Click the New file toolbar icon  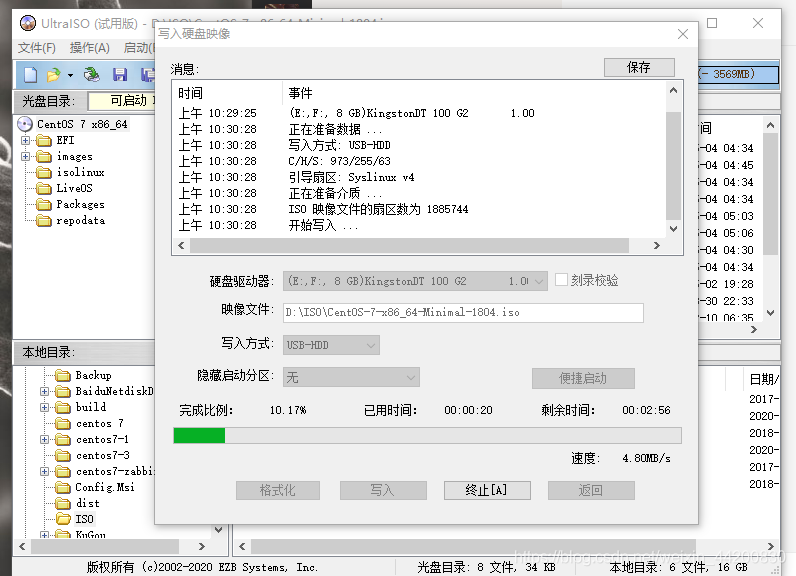[x=30, y=75]
